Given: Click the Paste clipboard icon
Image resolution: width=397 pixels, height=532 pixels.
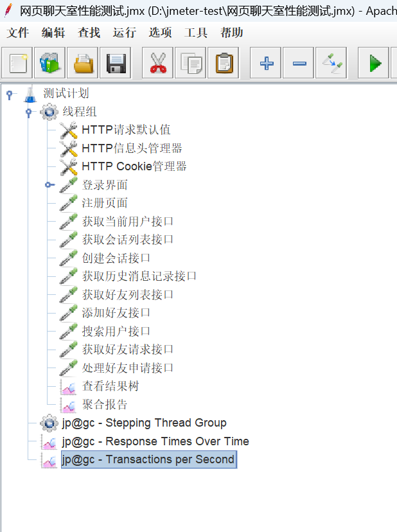Looking at the screenshot, I should [224, 63].
